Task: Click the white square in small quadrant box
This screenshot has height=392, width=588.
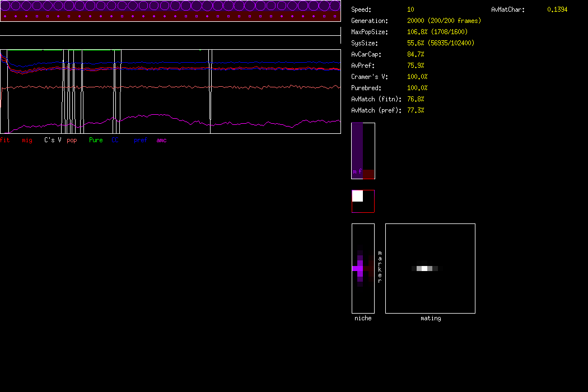Action: [357, 196]
